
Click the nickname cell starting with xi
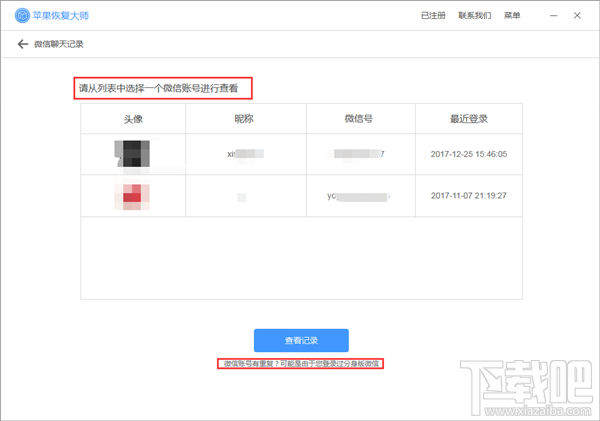pos(245,154)
